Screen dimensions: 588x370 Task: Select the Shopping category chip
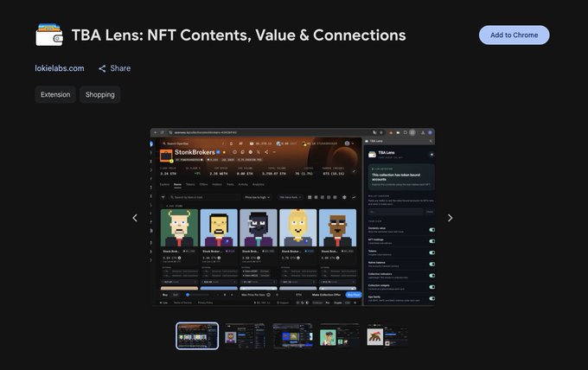[99, 94]
